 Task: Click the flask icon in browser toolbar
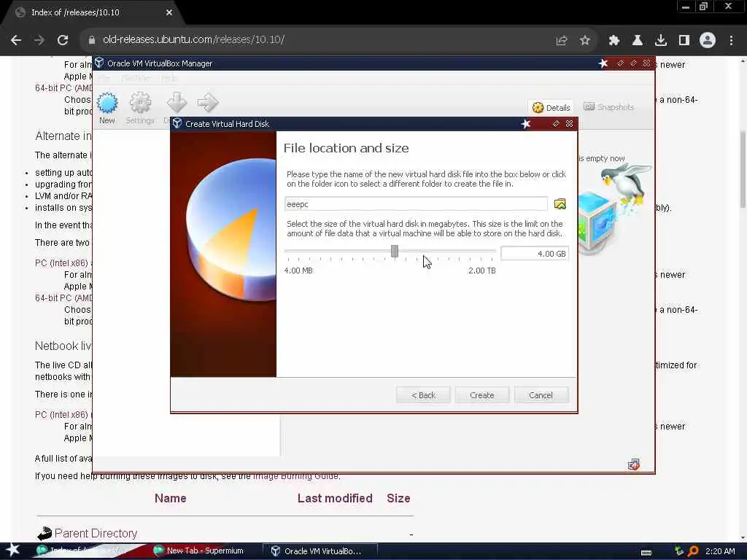pyautogui.click(x=638, y=41)
